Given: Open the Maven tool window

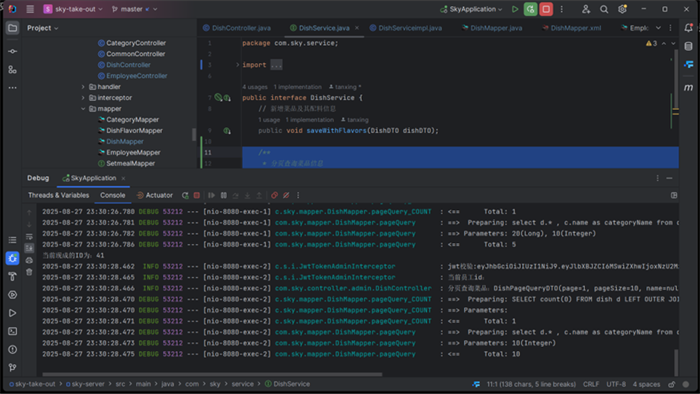Looking at the screenshot, I should [x=688, y=87].
